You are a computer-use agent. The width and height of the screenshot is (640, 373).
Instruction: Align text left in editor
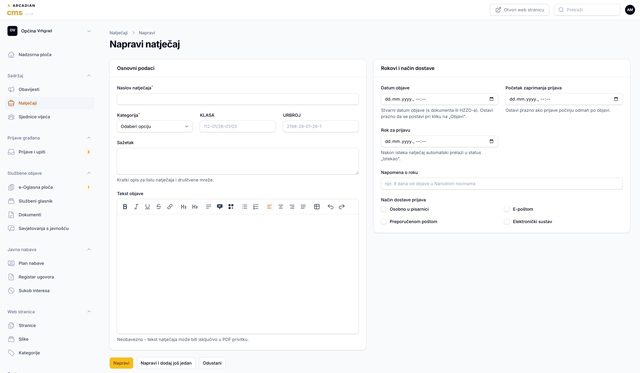(x=269, y=206)
